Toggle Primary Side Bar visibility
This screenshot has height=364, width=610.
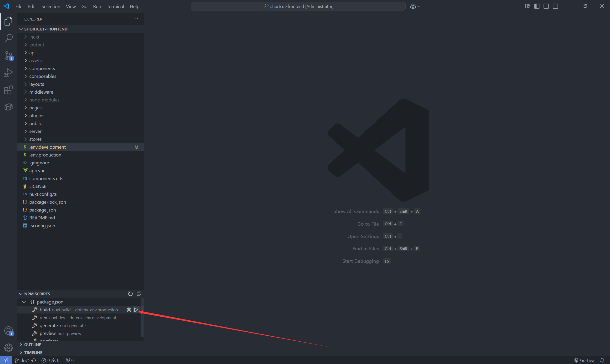pyautogui.click(x=537, y=6)
